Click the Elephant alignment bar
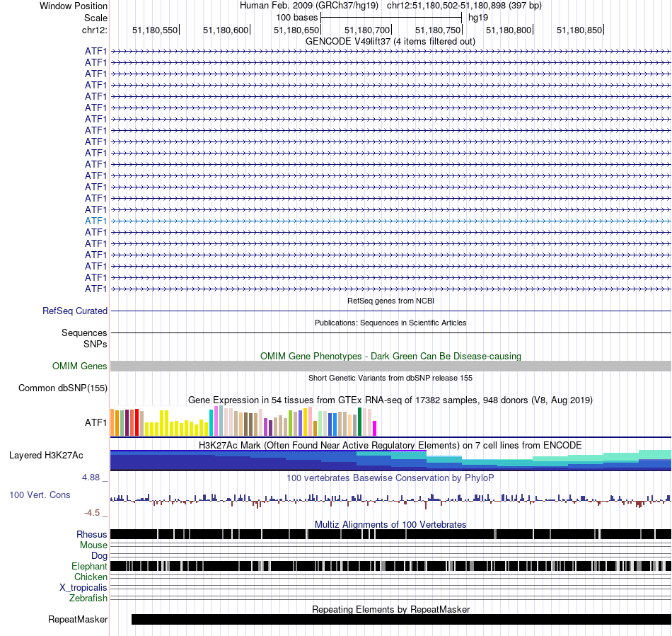 click(391, 566)
